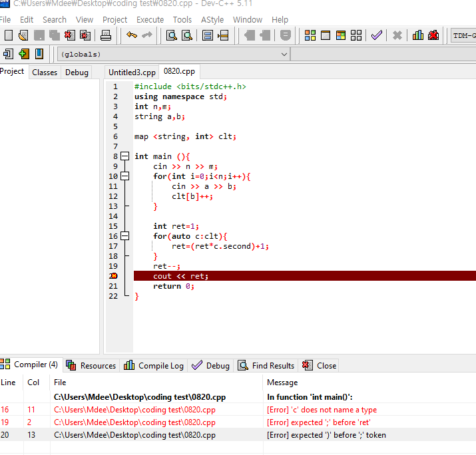This screenshot has height=455, width=476.
Task: Click the Profile analysis bar chart icon
Action: (x=418, y=35)
